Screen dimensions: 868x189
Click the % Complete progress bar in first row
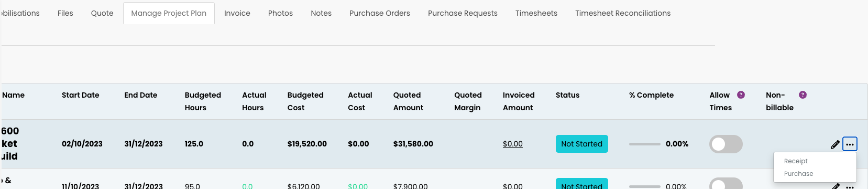tap(645, 144)
